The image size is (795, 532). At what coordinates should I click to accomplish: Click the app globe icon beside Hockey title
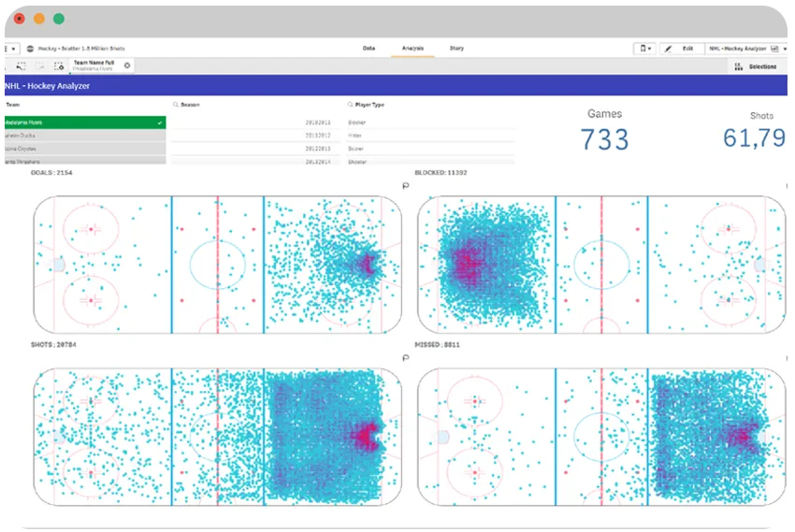31,49
